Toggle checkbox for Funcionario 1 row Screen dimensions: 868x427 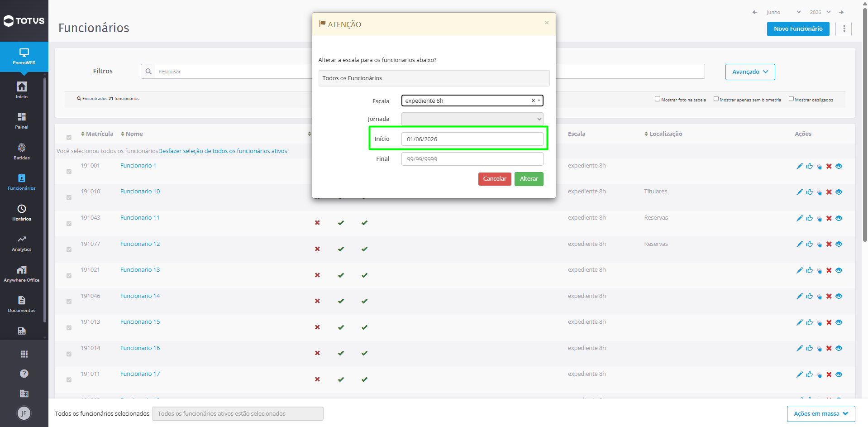[69, 171]
